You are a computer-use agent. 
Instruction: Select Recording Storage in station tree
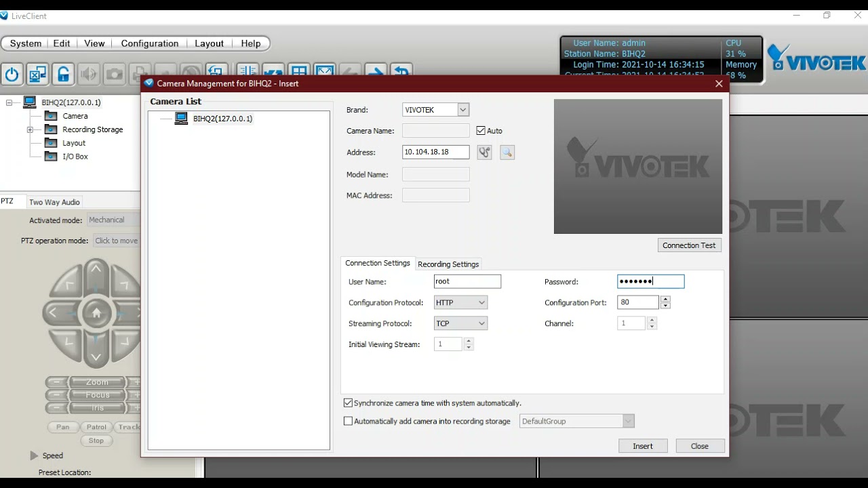[93, 129]
